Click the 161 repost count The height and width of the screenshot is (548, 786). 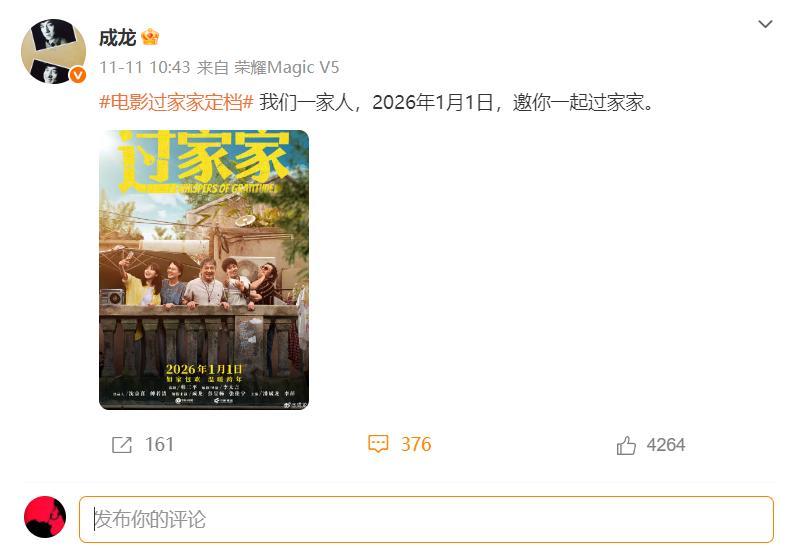click(x=159, y=445)
